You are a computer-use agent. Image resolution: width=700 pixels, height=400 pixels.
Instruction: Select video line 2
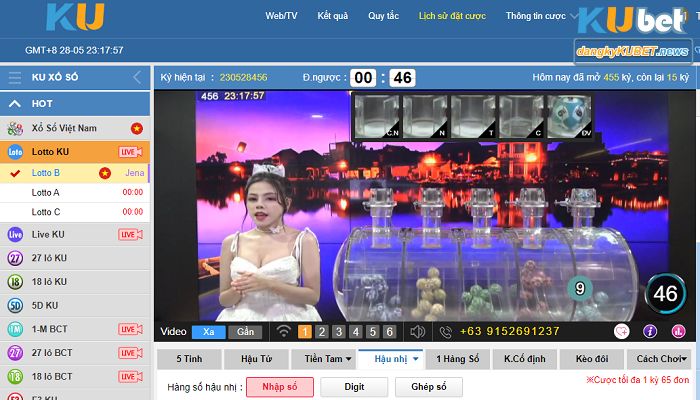(322, 332)
